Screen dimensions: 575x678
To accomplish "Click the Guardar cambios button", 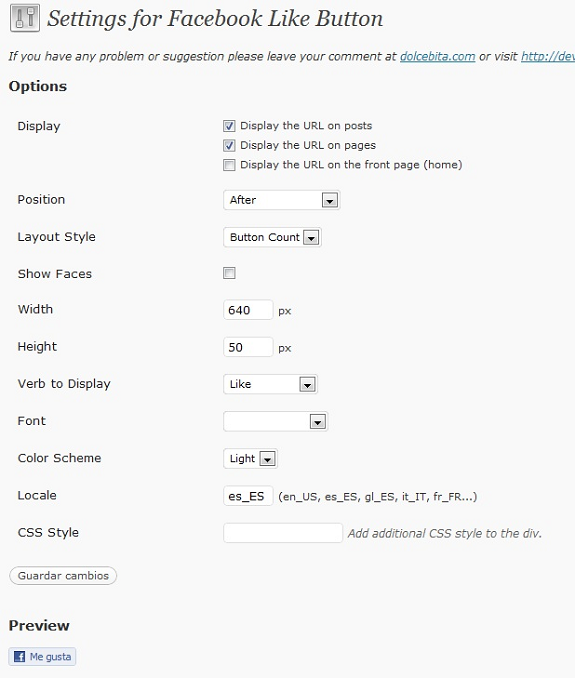I will pos(63,576).
